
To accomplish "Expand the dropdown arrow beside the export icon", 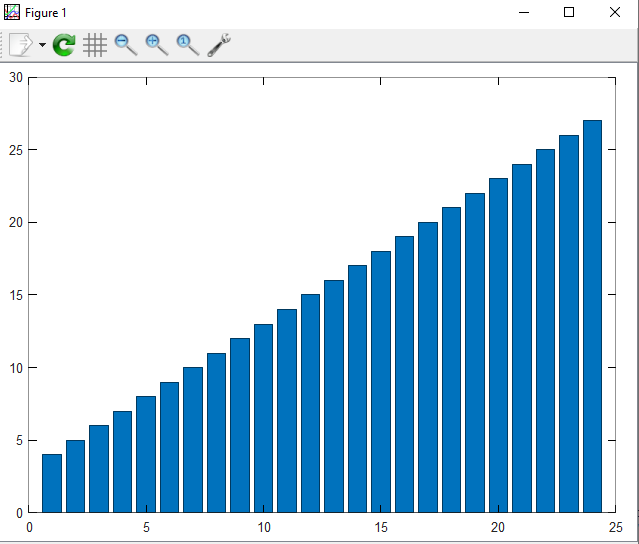I will pyautogui.click(x=42, y=46).
